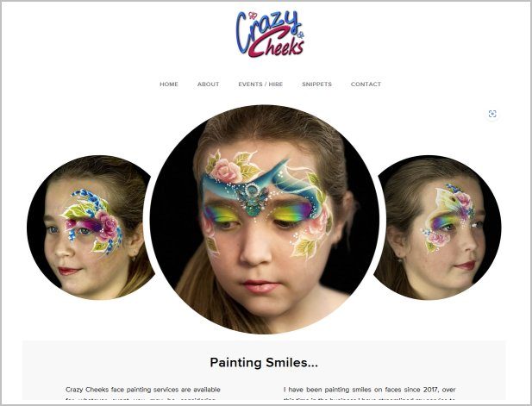Click the blue butterfly beside the logo's y
Screen dimensions: 532x406
tap(300, 34)
